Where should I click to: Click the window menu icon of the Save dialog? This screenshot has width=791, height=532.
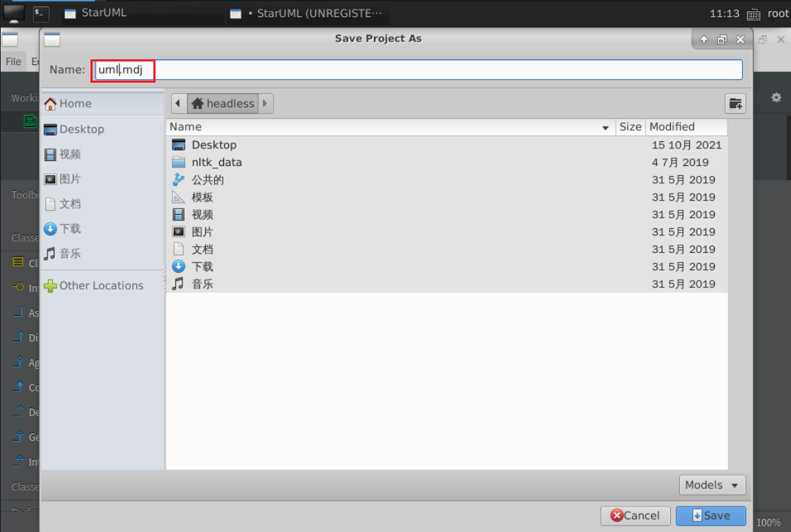[x=52, y=40]
